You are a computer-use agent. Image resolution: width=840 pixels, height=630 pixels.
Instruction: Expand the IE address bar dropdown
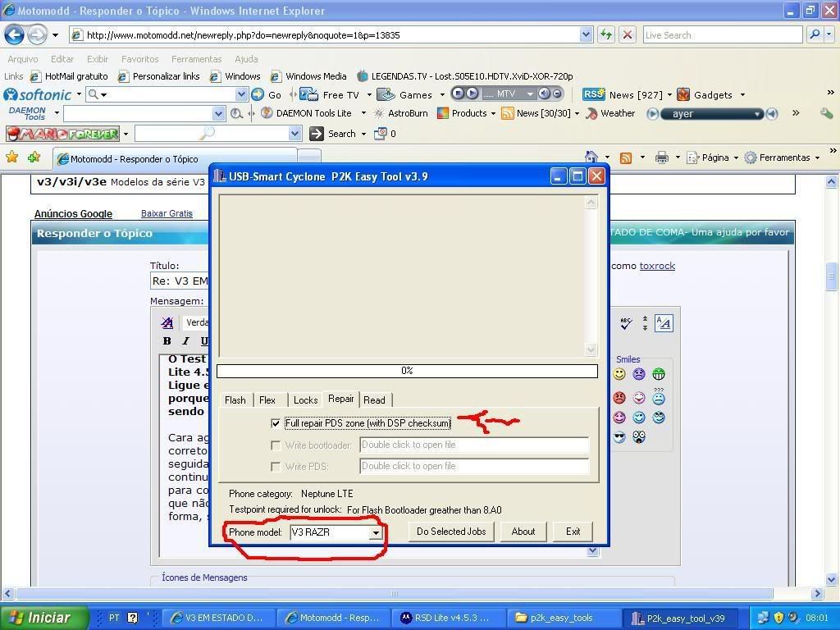pyautogui.click(x=586, y=34)
